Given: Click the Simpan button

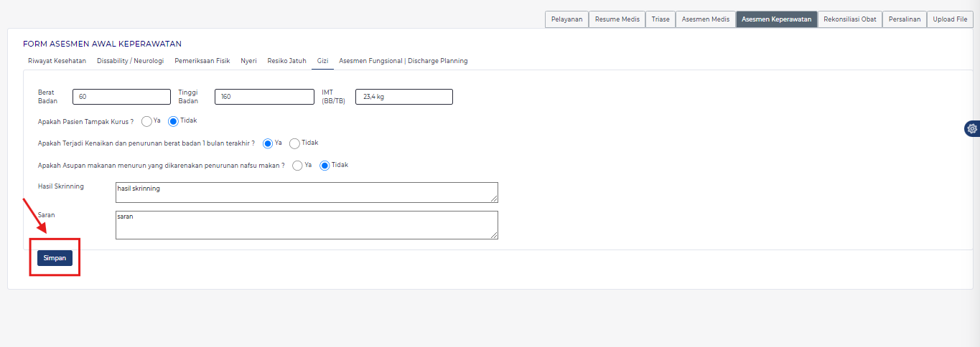Looking at the screenshot, I should point(55,258).
